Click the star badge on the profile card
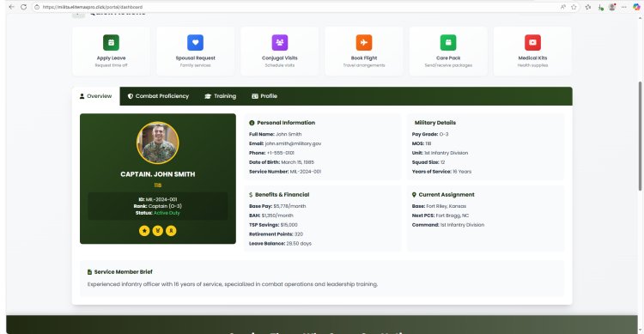This screenshot has width=644, height=334. pyautogui.click(x=144, y=231)
